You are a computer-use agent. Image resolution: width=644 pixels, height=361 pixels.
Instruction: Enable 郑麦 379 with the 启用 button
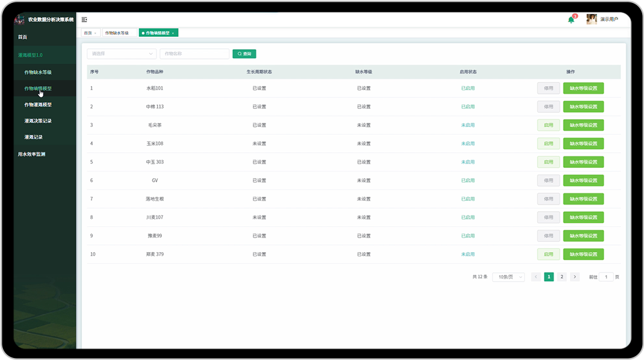tap(548, 255)
